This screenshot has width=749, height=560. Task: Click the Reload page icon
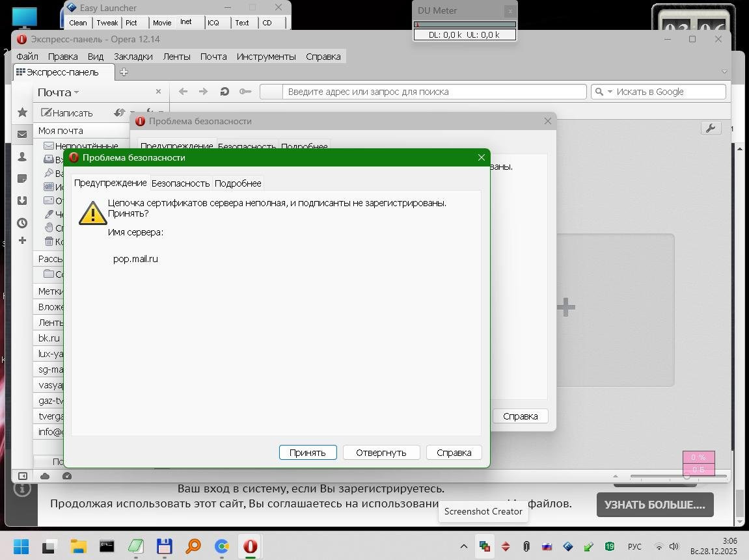(225, 91)
